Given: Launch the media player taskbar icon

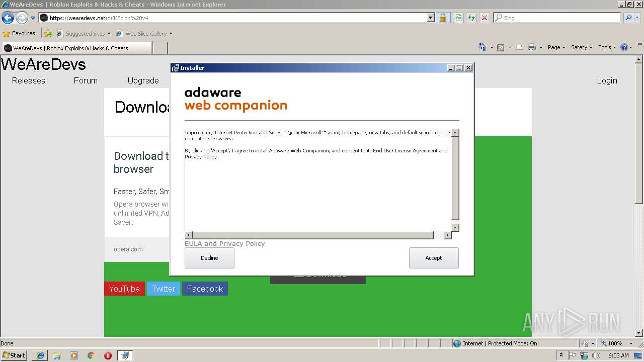Looking at the screenshot, I should tap(74, 355).
